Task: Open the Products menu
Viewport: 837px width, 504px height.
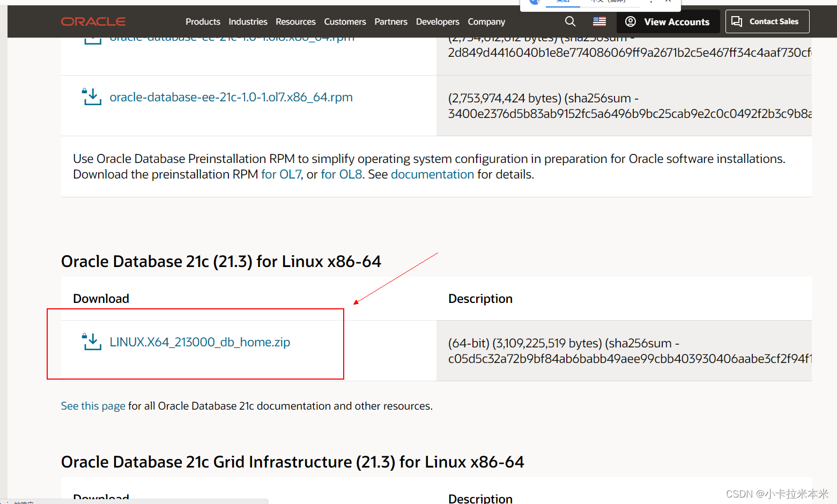Action: pos(203,21)
